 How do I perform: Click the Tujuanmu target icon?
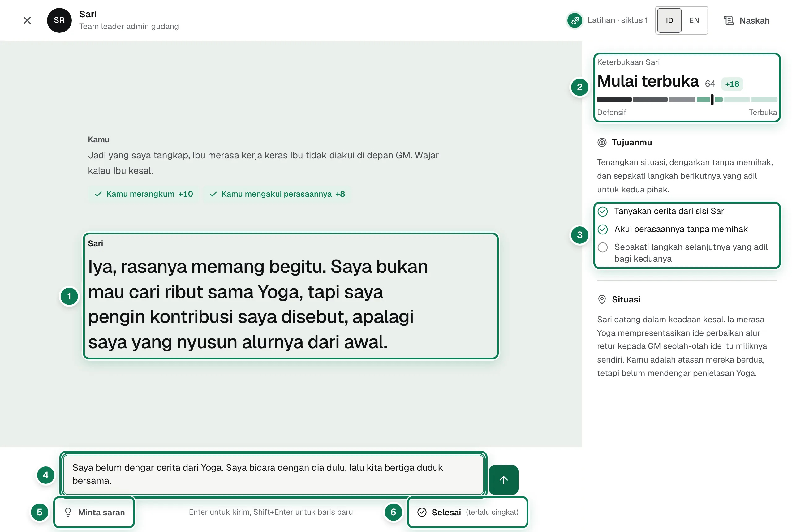click(x=602, y=143)
